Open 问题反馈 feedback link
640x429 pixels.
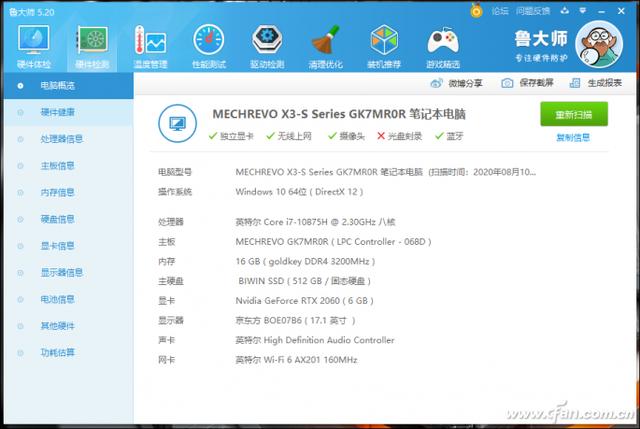tap(533, 11)
